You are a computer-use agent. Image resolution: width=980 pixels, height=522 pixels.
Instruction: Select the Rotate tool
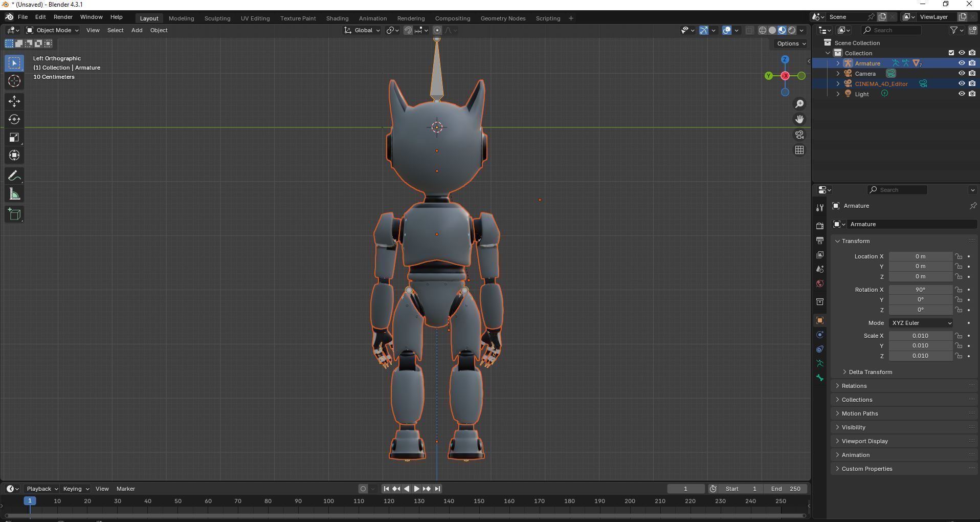tap(14, 119)
